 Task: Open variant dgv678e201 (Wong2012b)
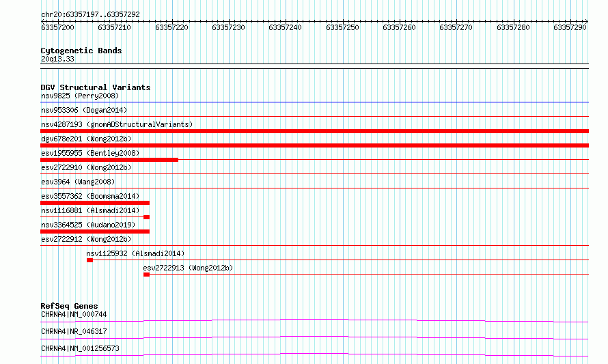pyautogui.click(x=86, y=139)
